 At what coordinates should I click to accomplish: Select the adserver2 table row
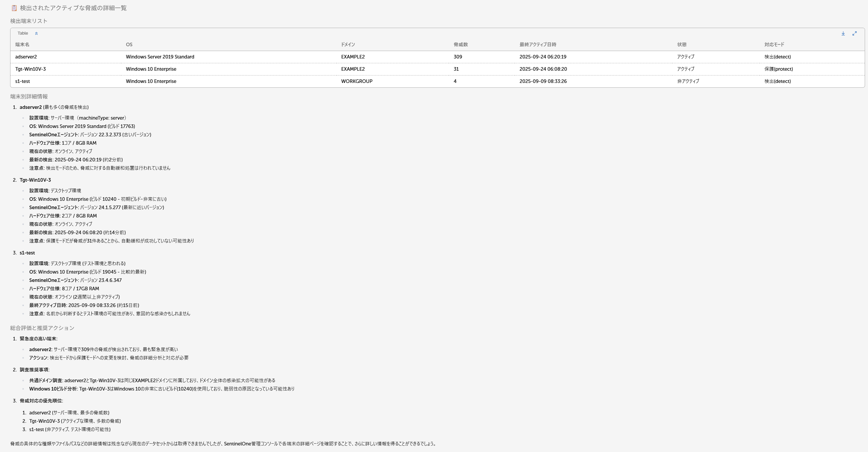click(26, 57)
